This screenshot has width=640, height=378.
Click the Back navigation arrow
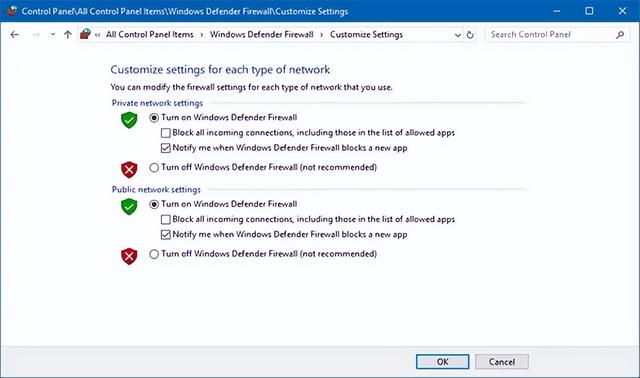pos(15,35)
